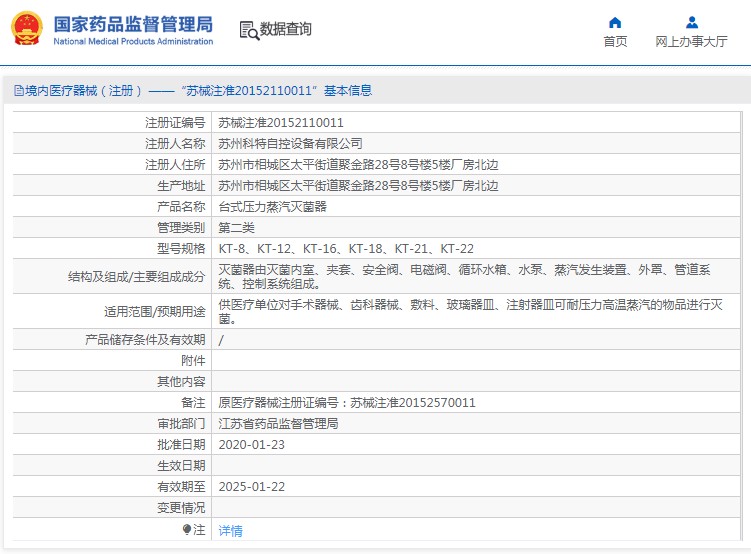Click National Medical Products Administration English text
The width and height of the screenshot is (751, 554).
pyautogui.click(x=133, y=42)
